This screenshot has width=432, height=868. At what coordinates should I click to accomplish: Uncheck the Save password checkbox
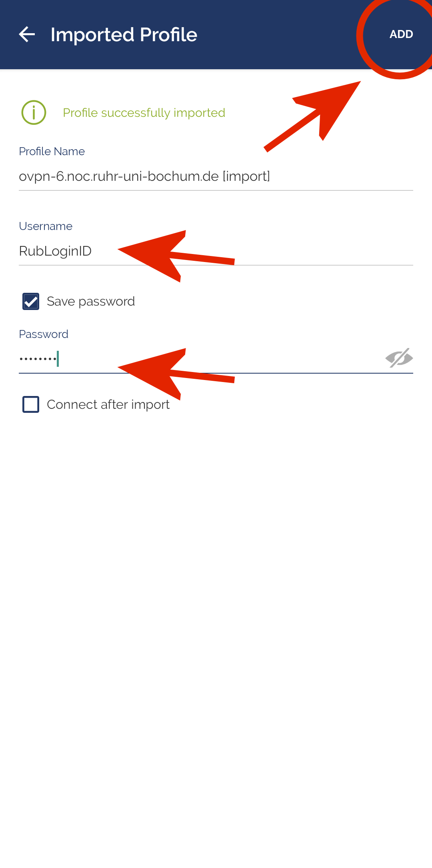[x=31, y=302]
